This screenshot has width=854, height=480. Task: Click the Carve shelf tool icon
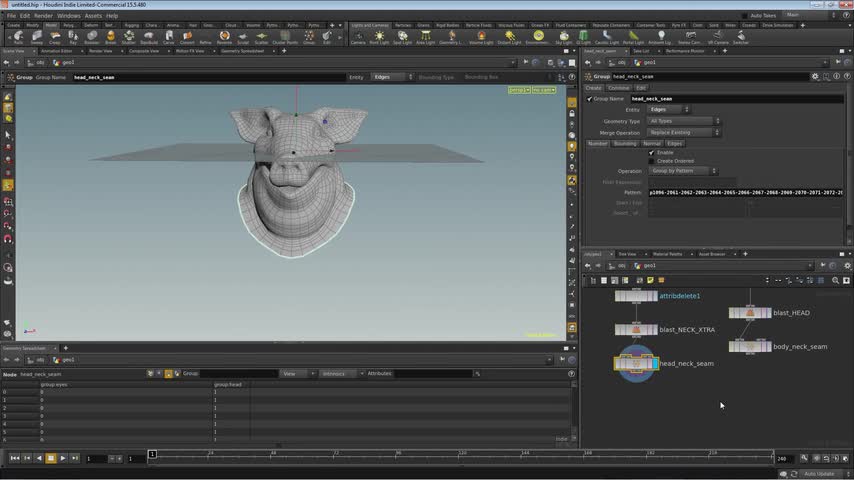pos(168,37)
